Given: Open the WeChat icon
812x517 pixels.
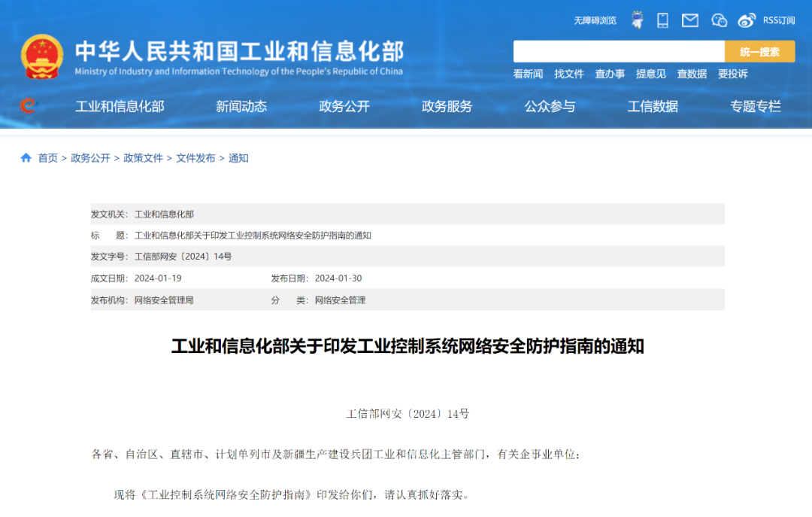Looking at the screenshot, I should click(x=719, y=20).
